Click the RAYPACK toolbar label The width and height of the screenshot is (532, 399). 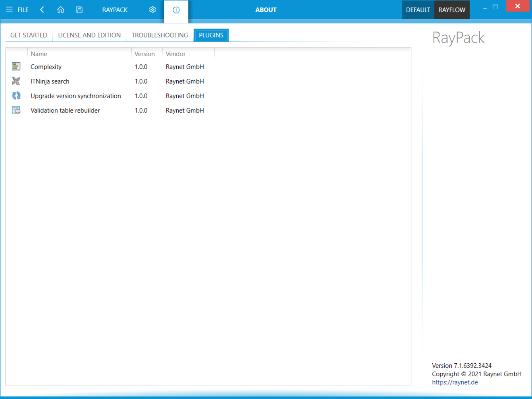click(x=115, y=10)
